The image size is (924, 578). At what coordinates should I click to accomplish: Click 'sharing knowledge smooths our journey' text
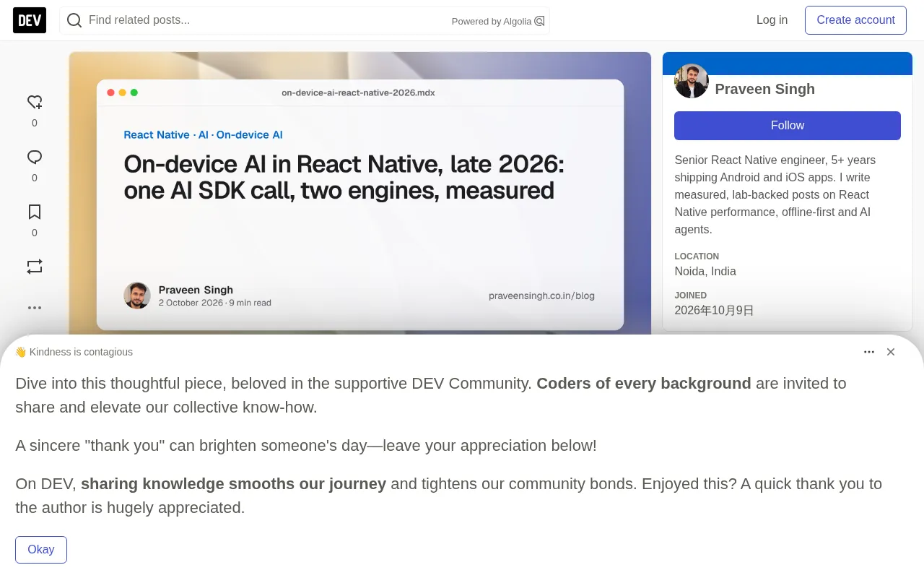233,484
